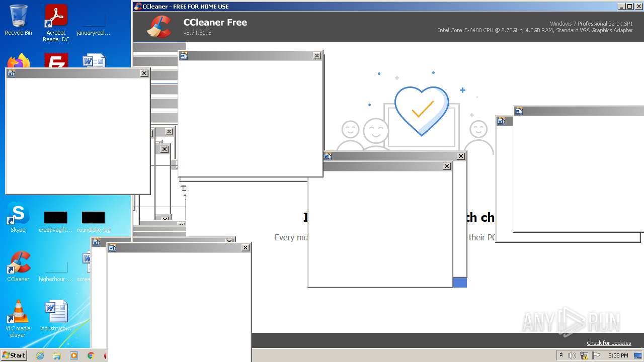Launch Google Chrome from the taskbar
644x362 pixels.
(x=91, y=355)
